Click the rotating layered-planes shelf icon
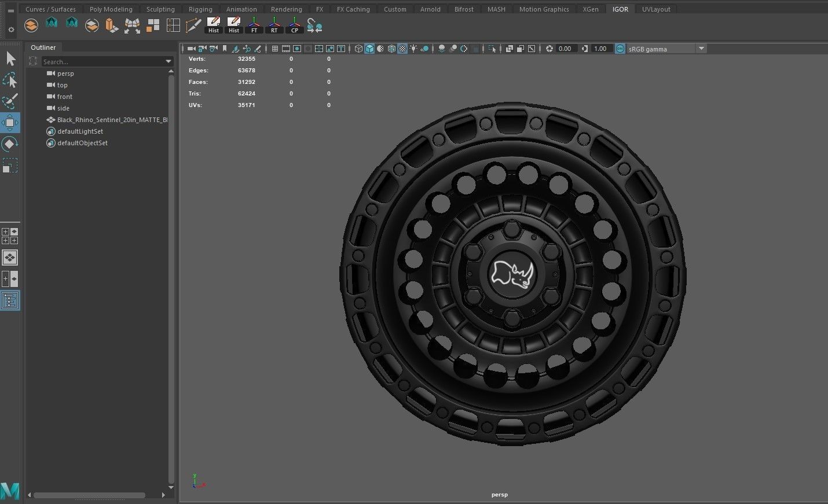Viewport: 828px width, 504px height. 92,25
